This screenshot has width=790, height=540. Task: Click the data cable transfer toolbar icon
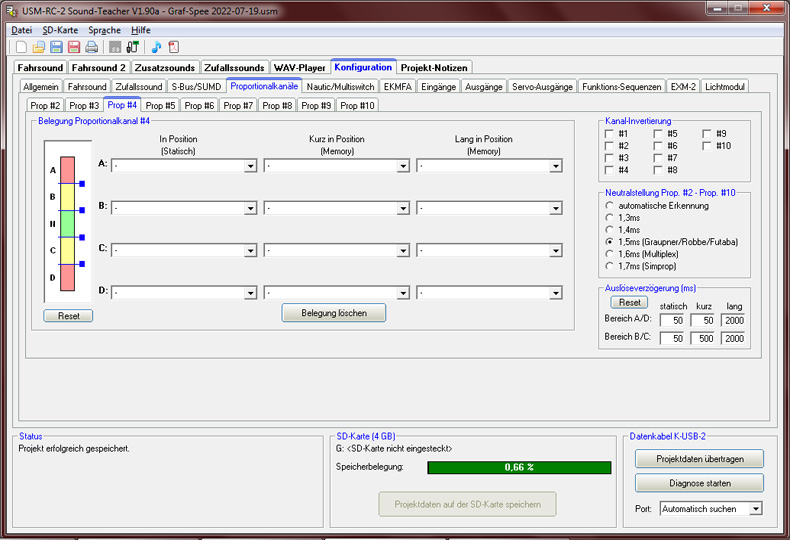(x=132, y=47)
